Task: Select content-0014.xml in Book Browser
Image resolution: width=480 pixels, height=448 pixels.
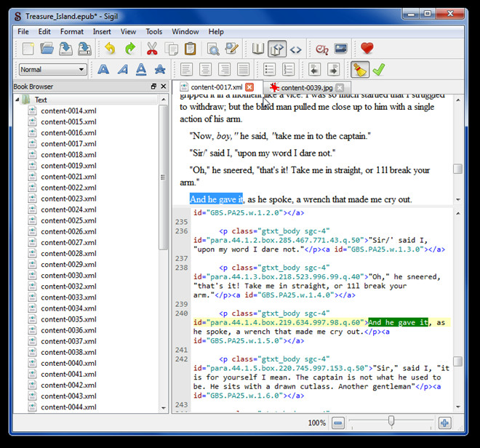Action: click(68, 111)
